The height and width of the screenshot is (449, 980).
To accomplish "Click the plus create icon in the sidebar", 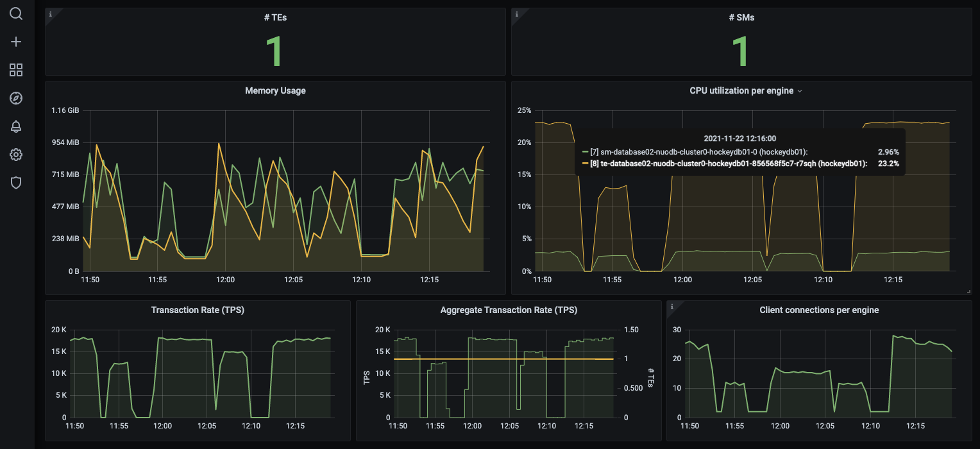I will point(16,42).
